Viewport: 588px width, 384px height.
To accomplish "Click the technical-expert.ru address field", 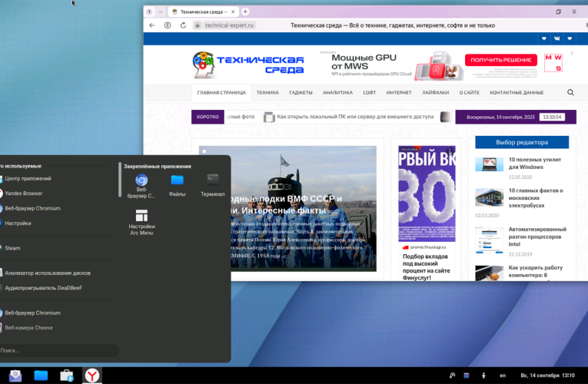I will [x=229, y=25].
